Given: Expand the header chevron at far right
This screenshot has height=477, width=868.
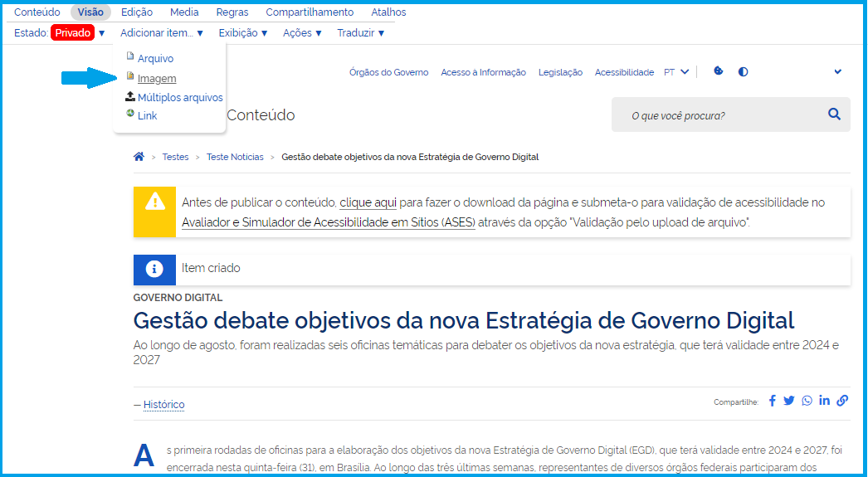Looking at the screenshot, I should (837, 71).
